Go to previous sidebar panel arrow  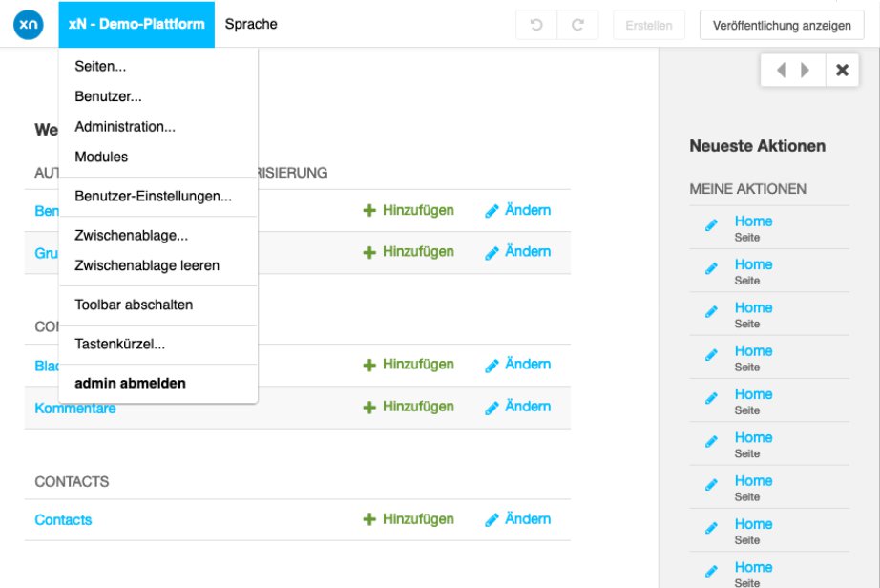click(781, 70)
